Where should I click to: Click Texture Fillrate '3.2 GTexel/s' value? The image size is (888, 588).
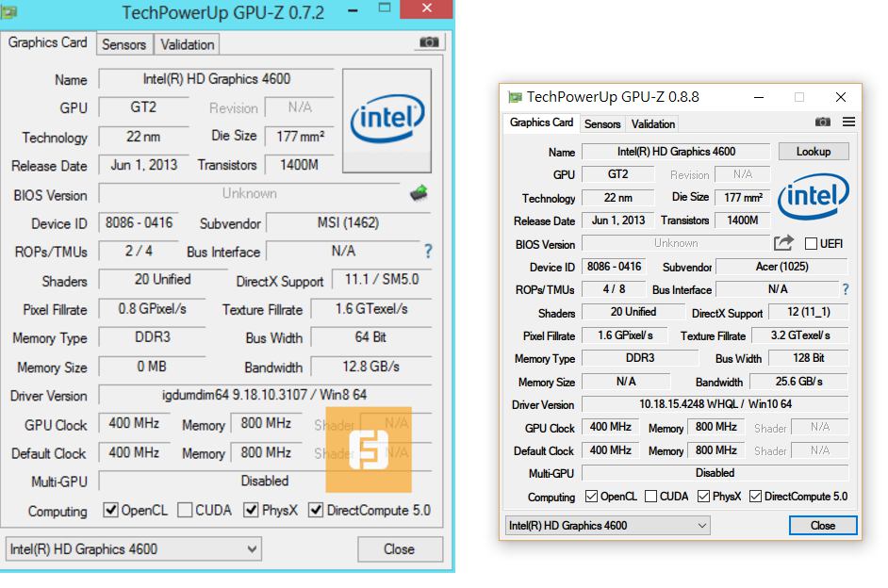(799, 335)
